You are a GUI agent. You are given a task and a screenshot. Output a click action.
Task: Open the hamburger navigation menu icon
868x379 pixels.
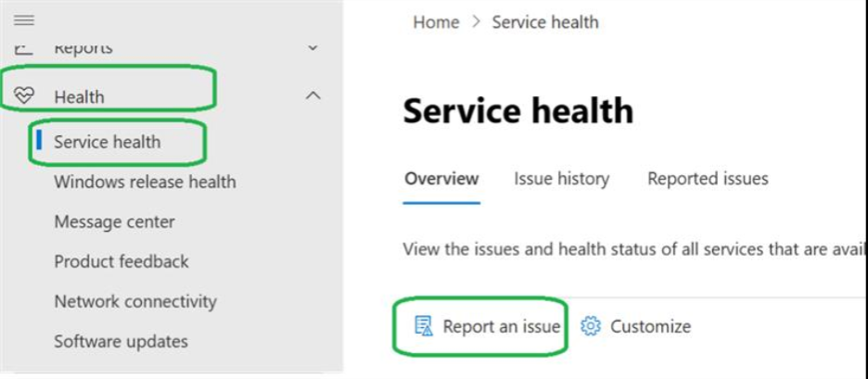(x=24, y=21)
